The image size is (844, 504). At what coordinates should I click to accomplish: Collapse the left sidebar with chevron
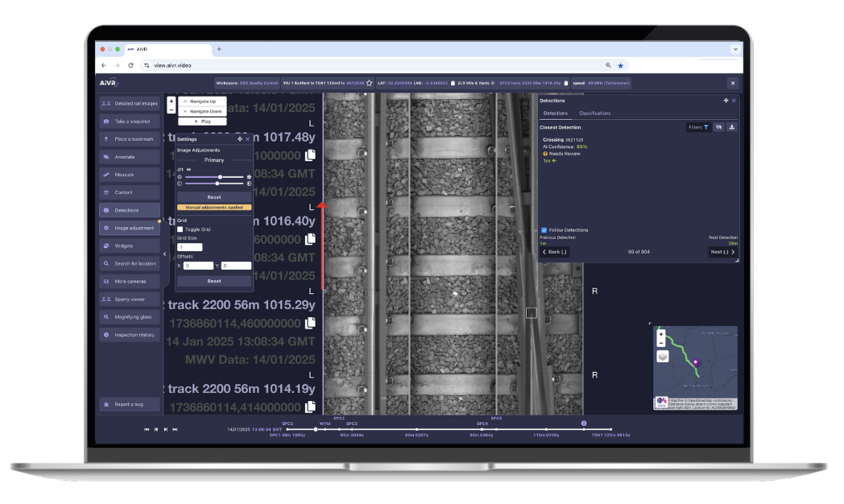[x=164, y=254]
